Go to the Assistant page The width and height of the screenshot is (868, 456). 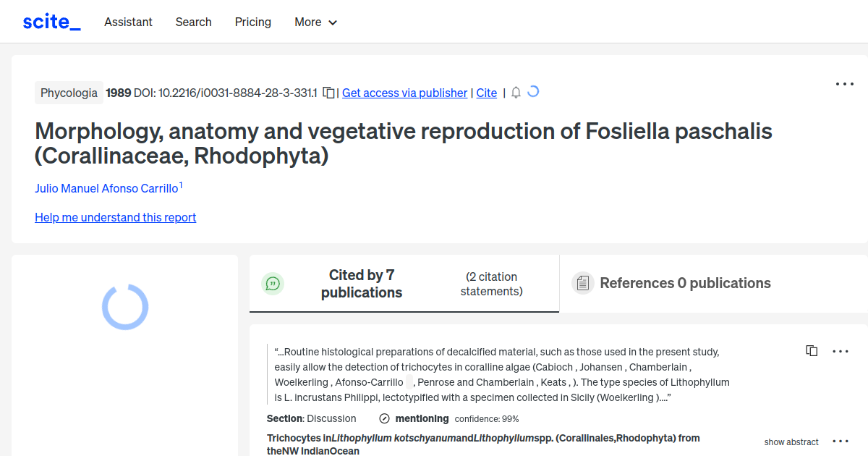(x=128, y=22)
